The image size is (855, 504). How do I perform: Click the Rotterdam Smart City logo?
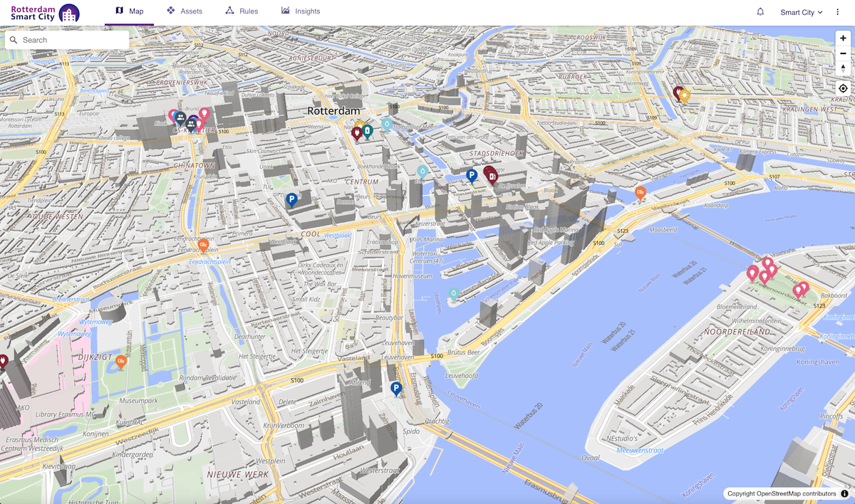click(x=45, y=13)
